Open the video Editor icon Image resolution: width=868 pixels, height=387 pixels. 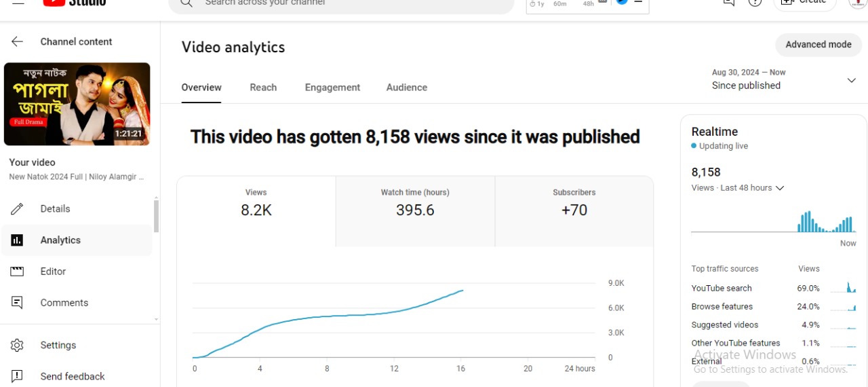17,272
